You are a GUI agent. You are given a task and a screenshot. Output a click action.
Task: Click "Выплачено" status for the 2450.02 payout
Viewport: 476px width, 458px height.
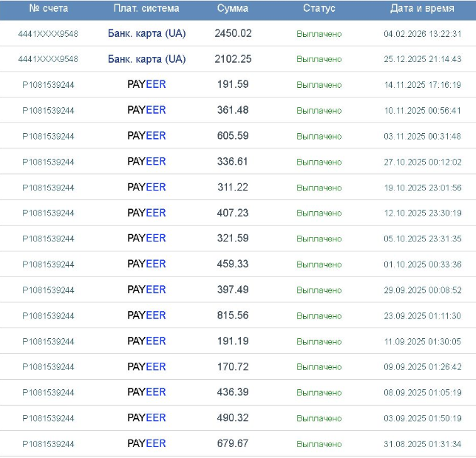point(319,34)
